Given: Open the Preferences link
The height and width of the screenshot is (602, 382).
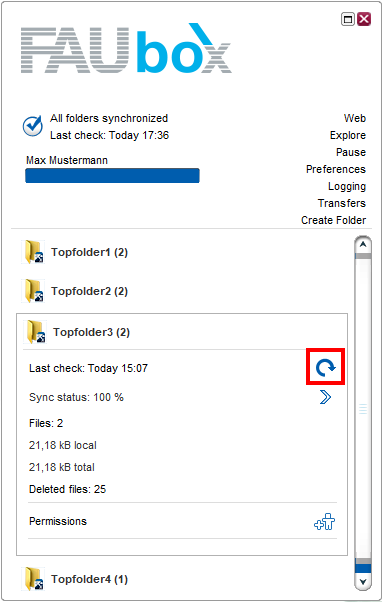Looking at the screenshot, I should tap(336, 169).
